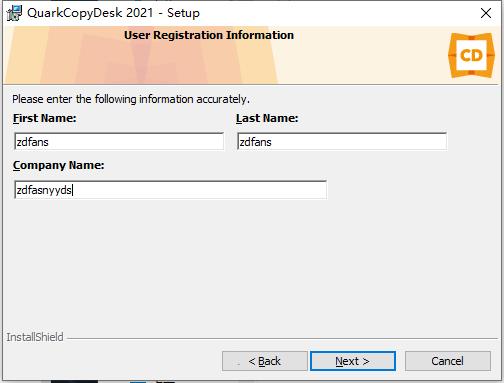Click inside the Company Name text box
The image size is (504, 383).
170,190
